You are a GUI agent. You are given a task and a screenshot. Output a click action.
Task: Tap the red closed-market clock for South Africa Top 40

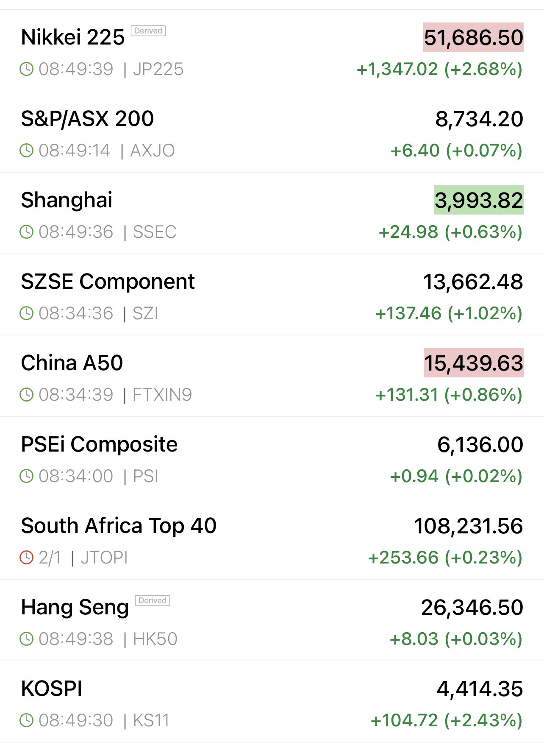pyautogui.click(x=27, y=558)
